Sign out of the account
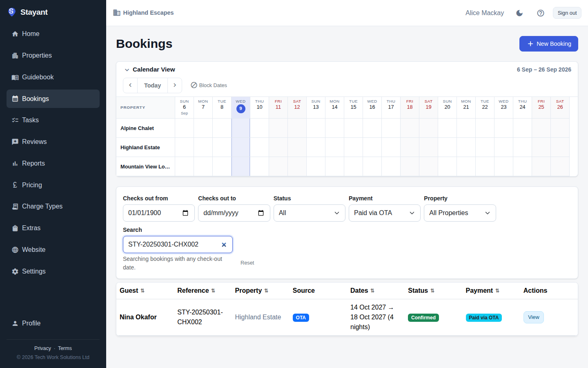 pos(567,13)
